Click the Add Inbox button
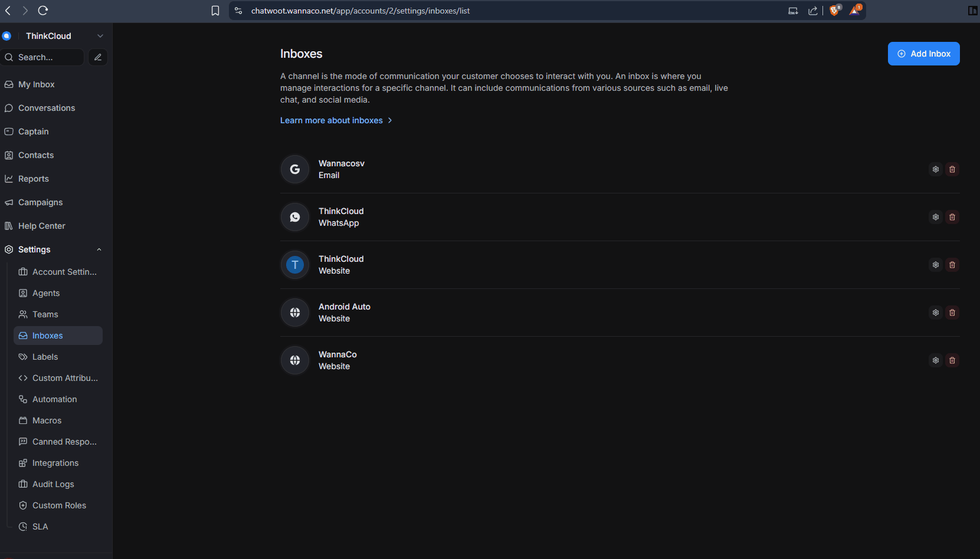 click(x=923, y=54)
